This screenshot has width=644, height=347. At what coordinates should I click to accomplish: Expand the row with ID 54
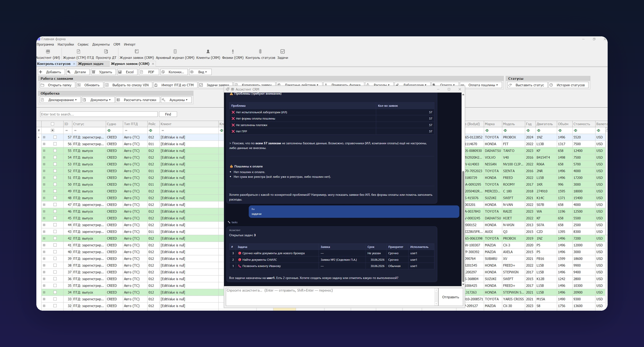(44, 157)
